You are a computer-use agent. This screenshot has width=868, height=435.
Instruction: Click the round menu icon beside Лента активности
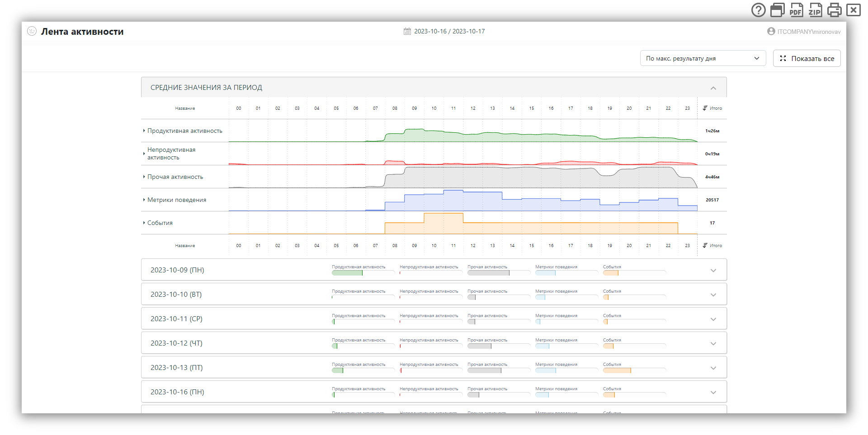(x=32, y=31)
